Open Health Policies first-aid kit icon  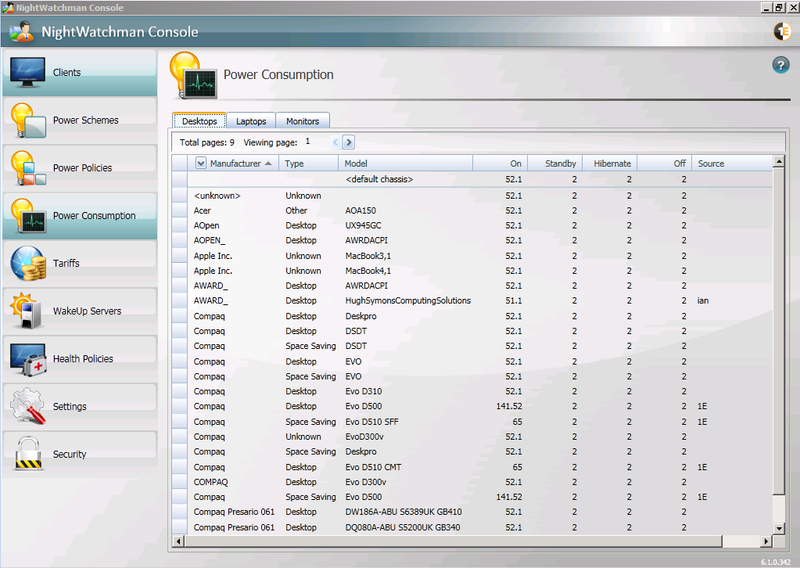click(x=27, y=359)
